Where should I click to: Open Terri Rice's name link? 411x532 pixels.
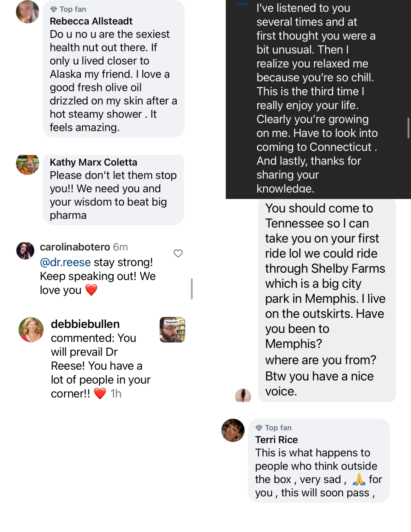[x=276, y=440]
